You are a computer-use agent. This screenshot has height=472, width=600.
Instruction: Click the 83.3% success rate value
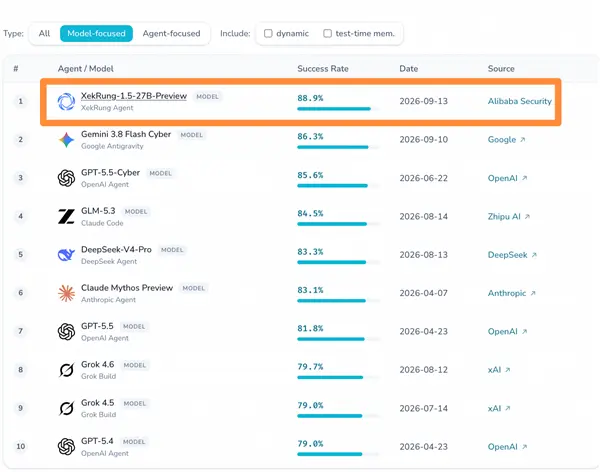pyautogui.click(x=310, y=252)
